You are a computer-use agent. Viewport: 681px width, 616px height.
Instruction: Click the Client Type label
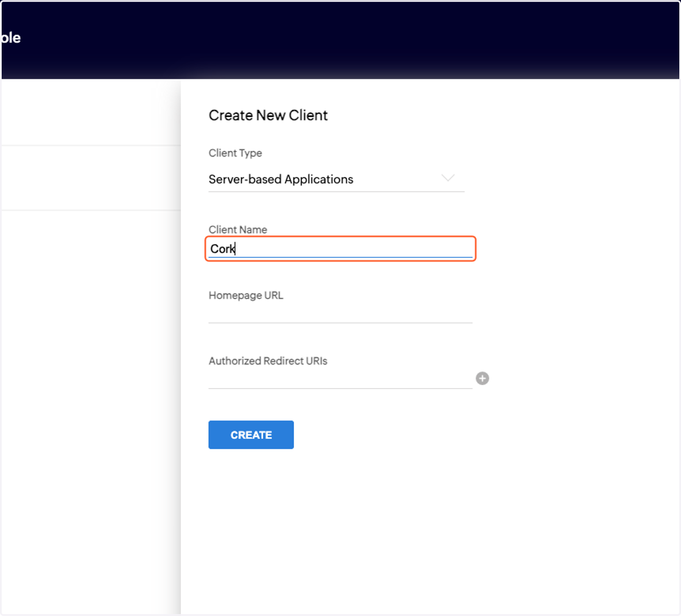tap(236, 153)
